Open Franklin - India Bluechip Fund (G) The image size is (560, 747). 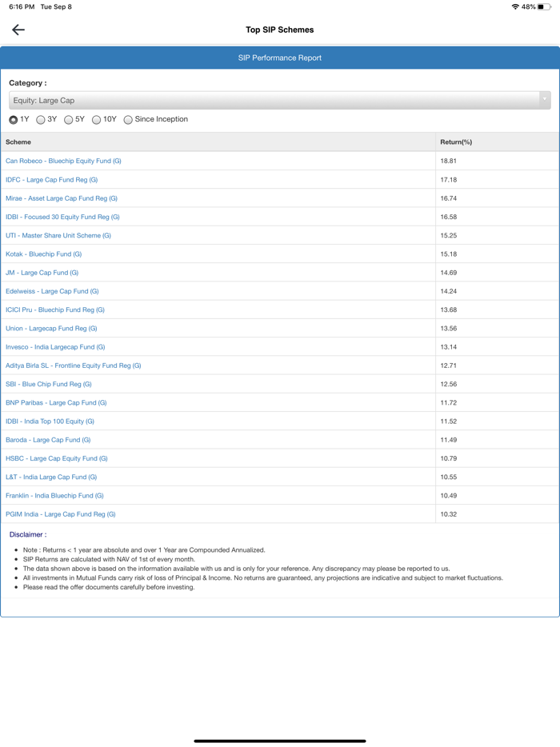coord(54,495)
